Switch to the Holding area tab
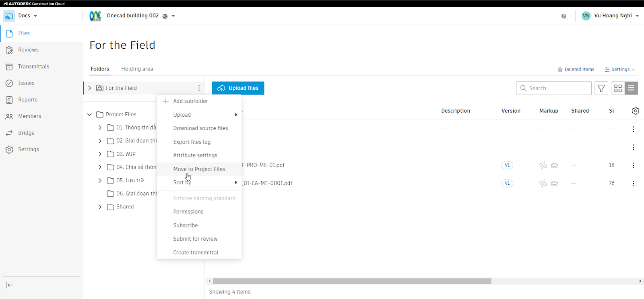Image resolution: width=644 pixels, height=299 pixels. [137, 69]
